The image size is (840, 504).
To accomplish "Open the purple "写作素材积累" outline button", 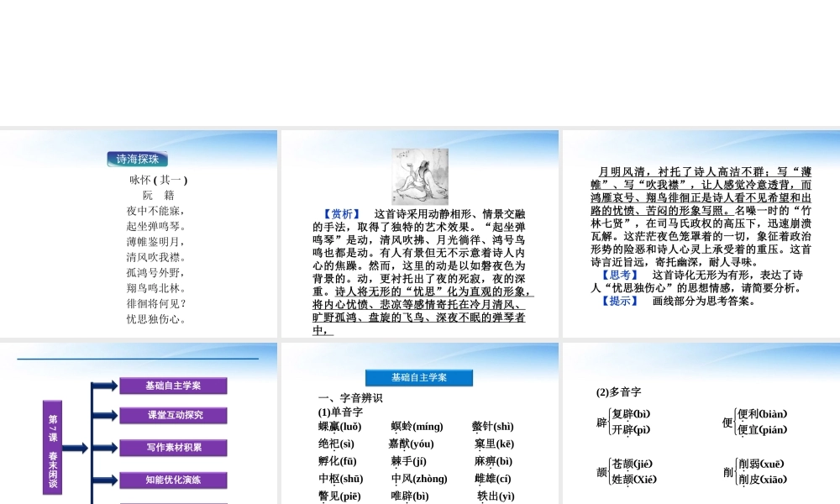I will tap(173, 448).
